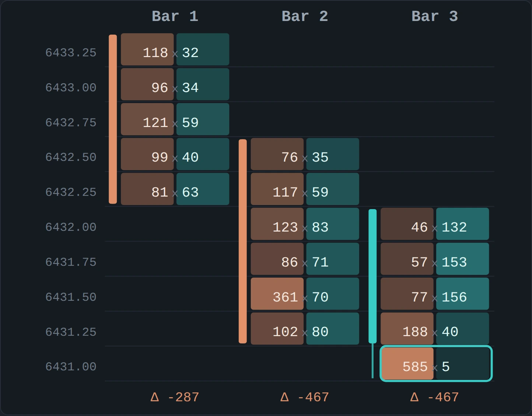Click ask cell 40 in Bar 1
532x416 pixels.
click(203, 154)
